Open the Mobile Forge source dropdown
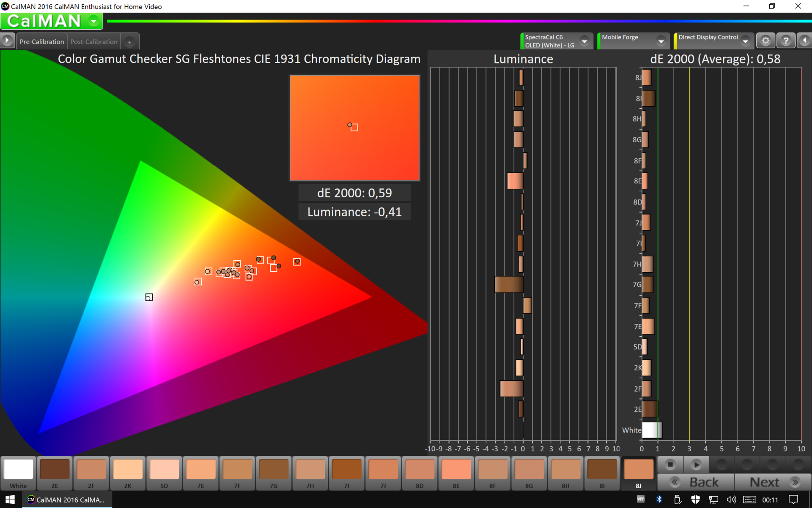 pos(661,41)
